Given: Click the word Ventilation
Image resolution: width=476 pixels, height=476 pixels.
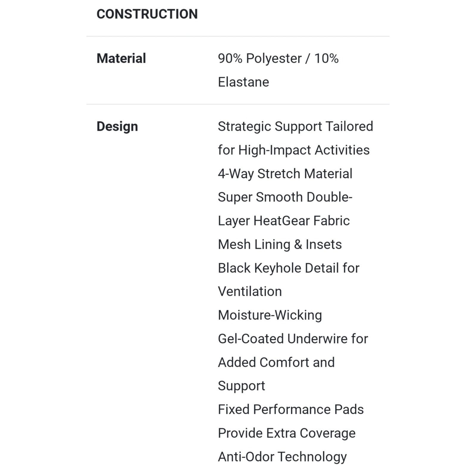Looking at the screenshot, I should (250, 291).
